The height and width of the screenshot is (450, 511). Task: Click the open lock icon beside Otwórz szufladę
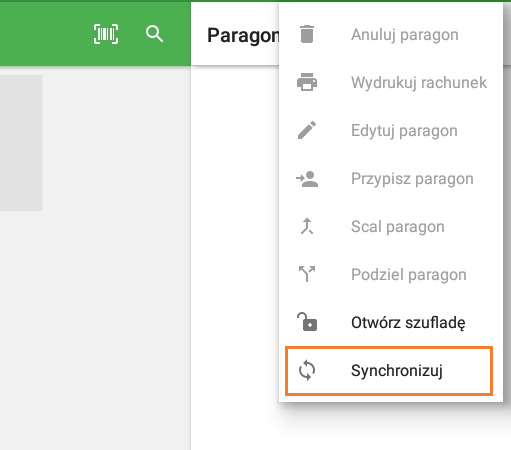(x=307, y=322)
